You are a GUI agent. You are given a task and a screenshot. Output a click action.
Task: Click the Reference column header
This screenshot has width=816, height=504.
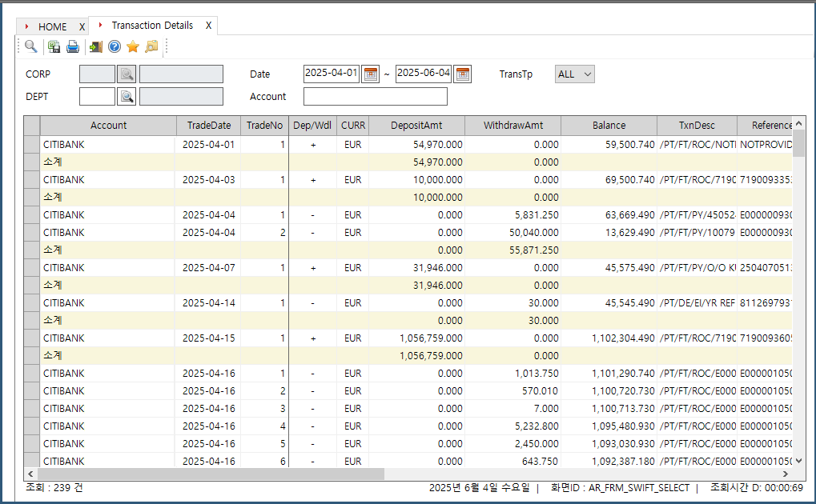[765, 126]
